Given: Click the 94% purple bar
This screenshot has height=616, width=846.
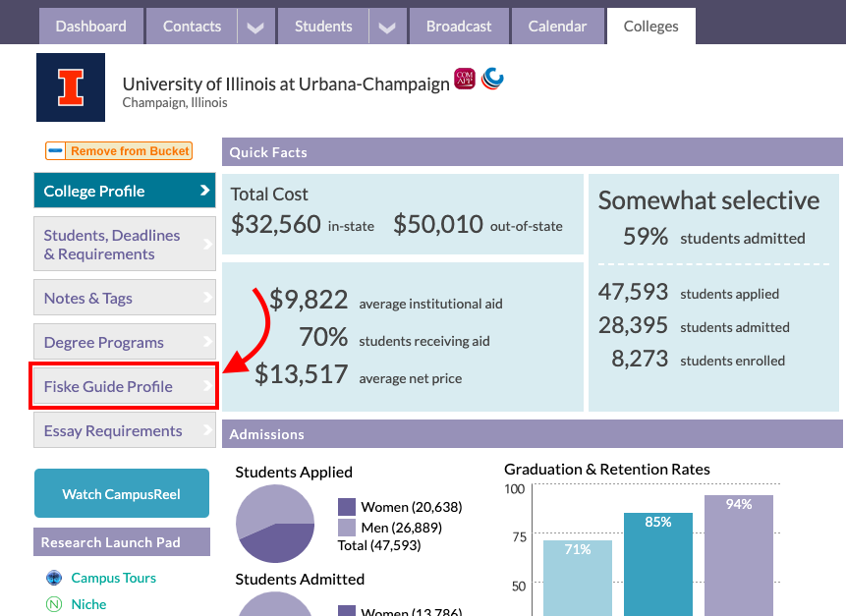Looking at the screenshot, I should pyautogui.click(x=739, y=556).
